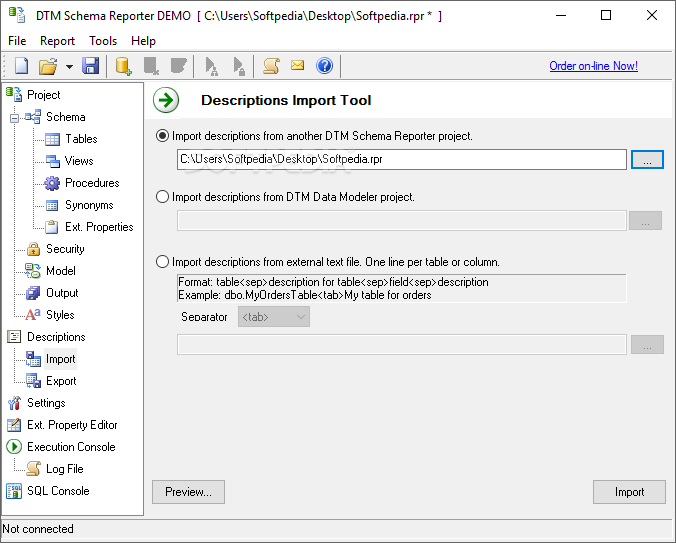Click the Log scroll toolbar icon

[x=272, y=66]
